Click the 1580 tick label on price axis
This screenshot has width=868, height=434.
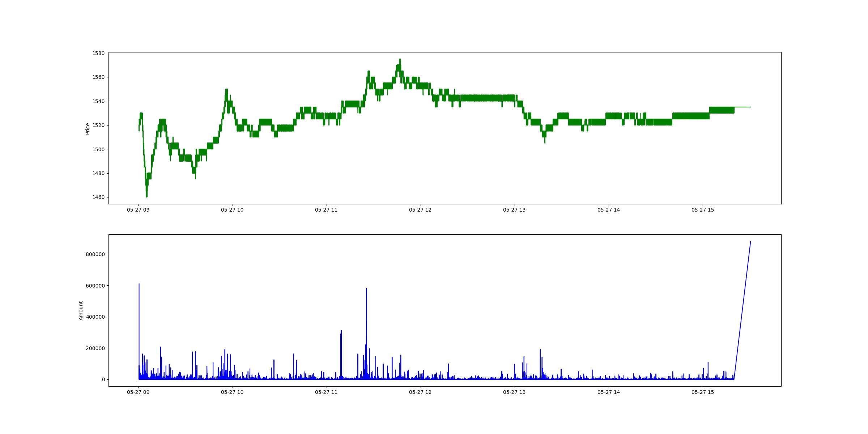pyautogui.click(x=98, y=53)
